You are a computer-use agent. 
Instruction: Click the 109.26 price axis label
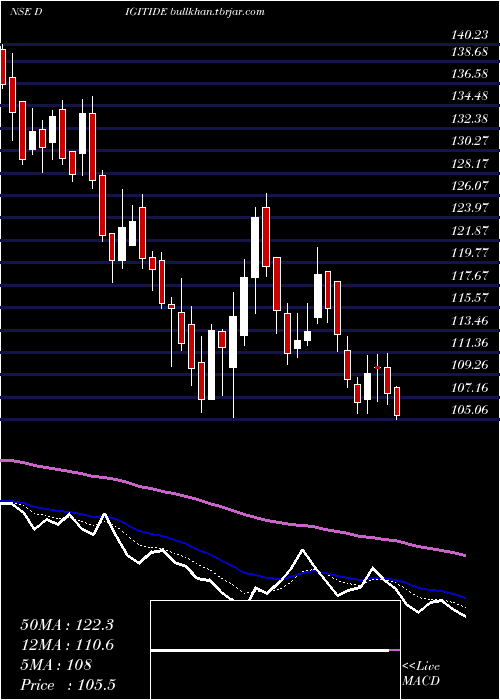(469, 365)
